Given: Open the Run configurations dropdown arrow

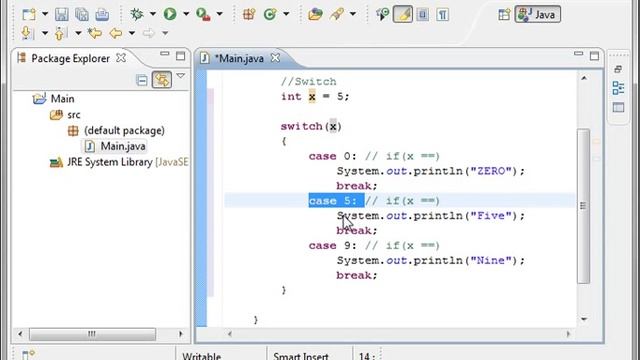Looking at the screenshot, I should (x=186, y=14).
